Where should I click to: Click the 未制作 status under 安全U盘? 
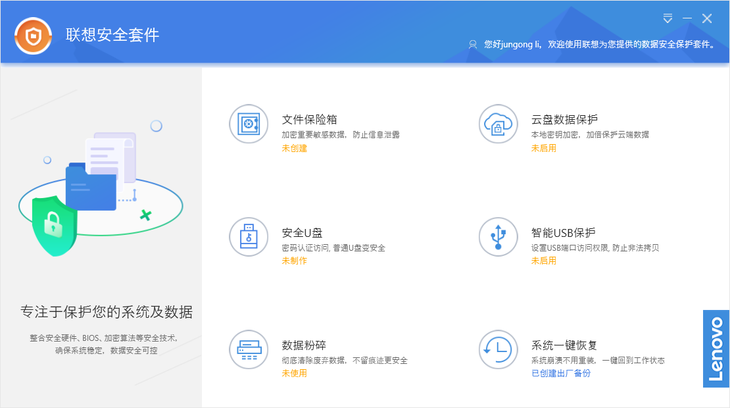point(294,261)
